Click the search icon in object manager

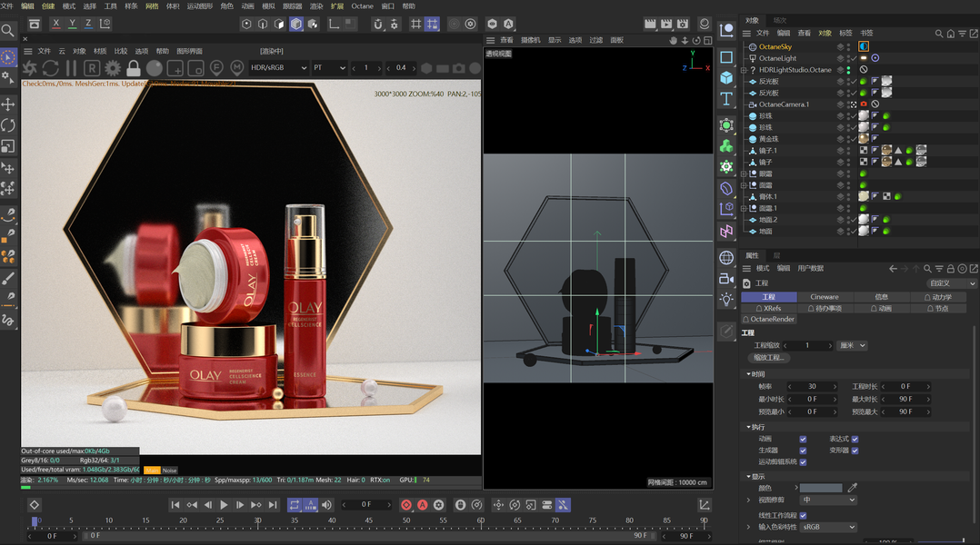pos(939,34)
